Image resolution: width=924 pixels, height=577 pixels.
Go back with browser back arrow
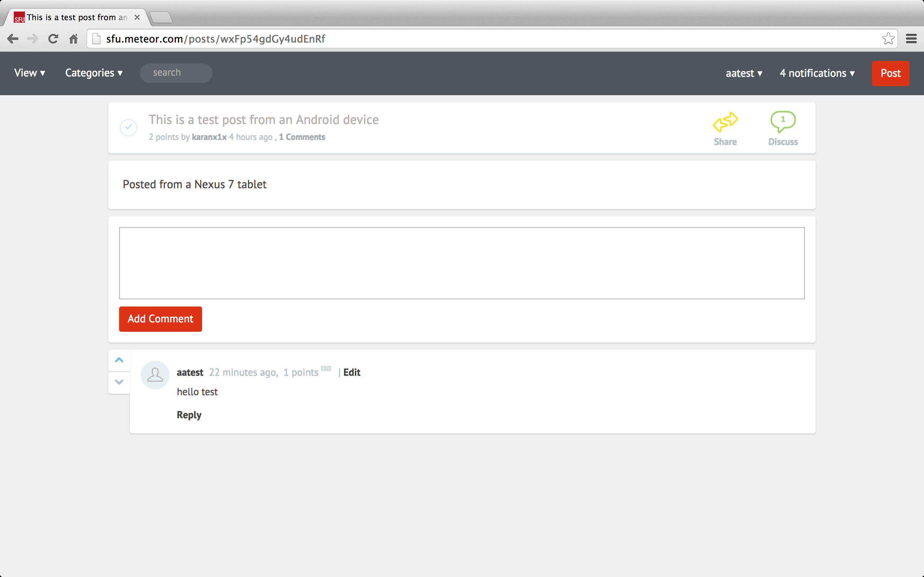click(x=13, y=39)
